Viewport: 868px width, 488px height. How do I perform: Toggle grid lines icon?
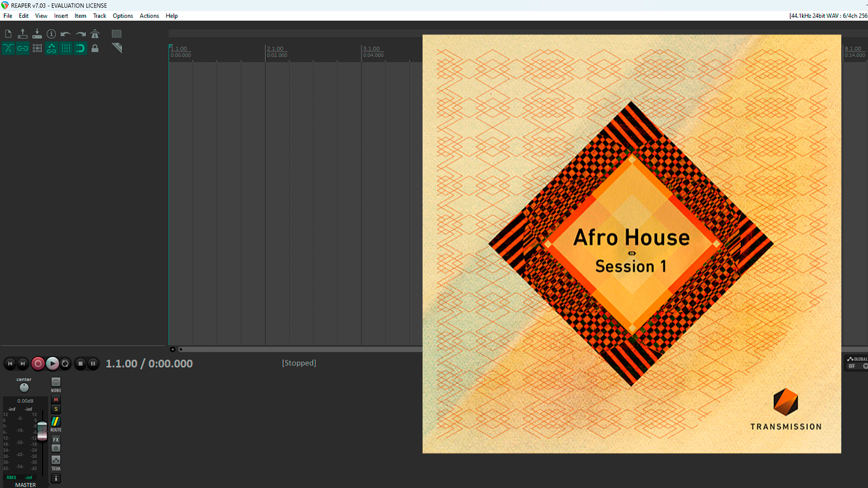[x=66, y=48]
